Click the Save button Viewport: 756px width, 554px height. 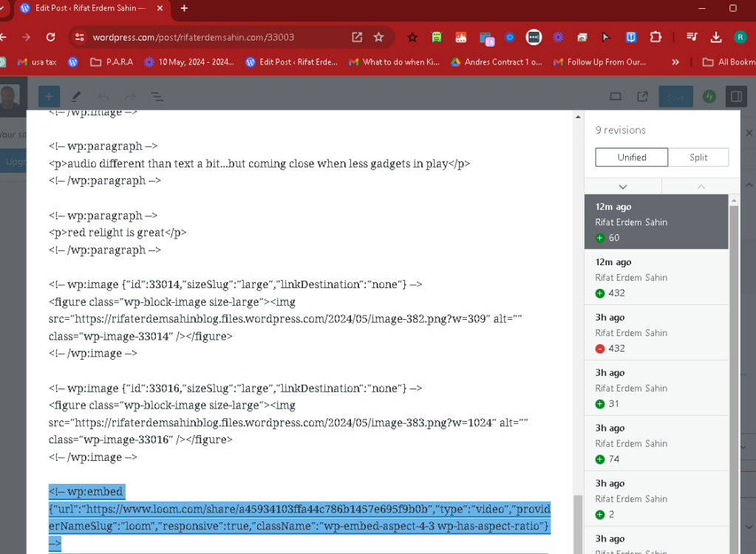[x=675, y=97]
